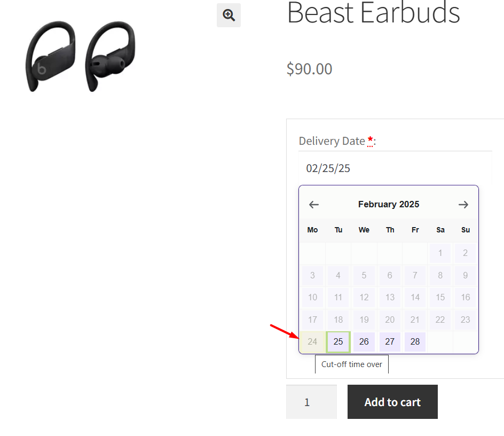504x436 pixels.
Task: Click the Delivery Date input field
Action: (395, 168)
